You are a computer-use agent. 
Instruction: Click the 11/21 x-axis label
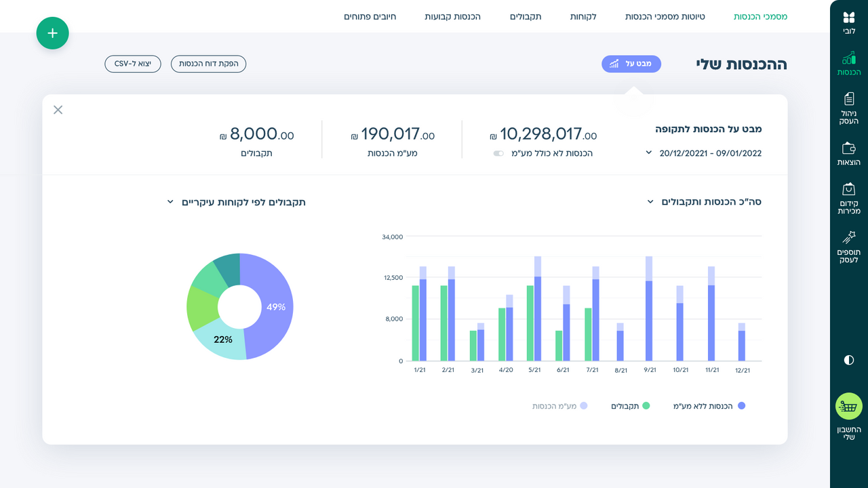pyautogui.click(x=712, y=370)
